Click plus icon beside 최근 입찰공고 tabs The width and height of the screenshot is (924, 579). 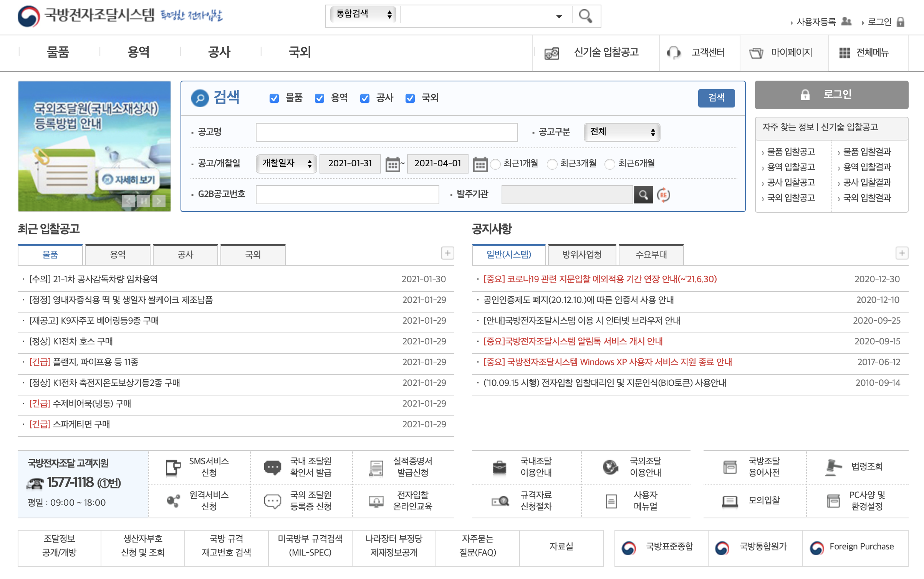[x=447, y=253]
